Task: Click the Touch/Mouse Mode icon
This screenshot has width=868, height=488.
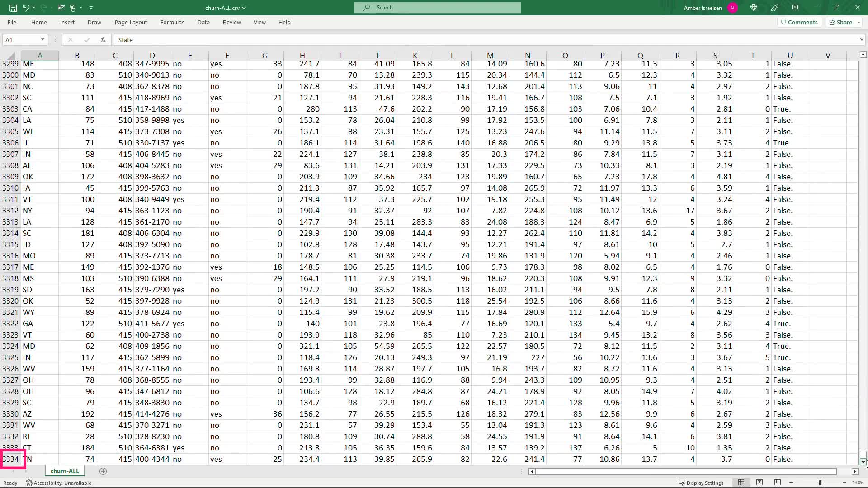Action: point(73,8)
